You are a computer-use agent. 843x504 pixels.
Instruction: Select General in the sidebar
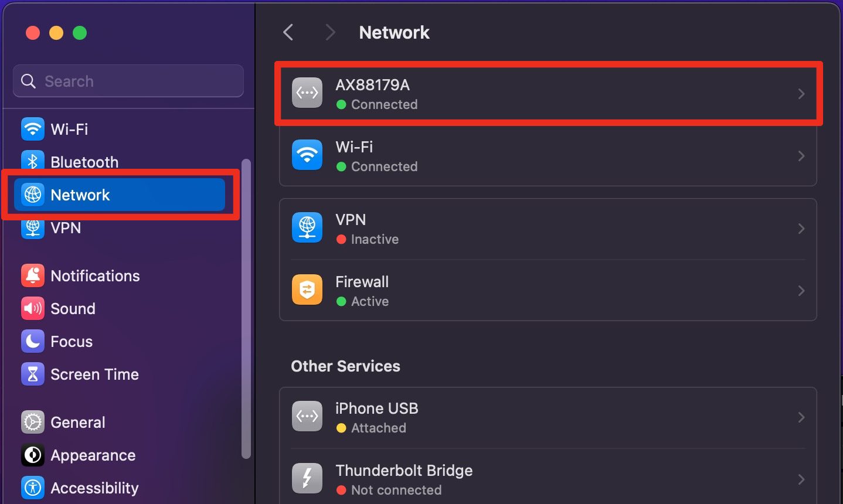(x=77, y=422)
